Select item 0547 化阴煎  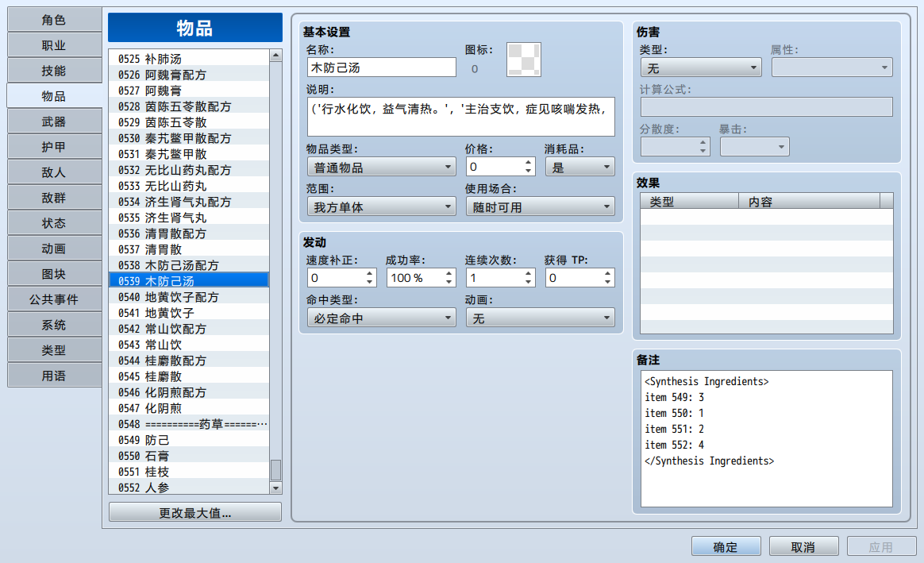[189, 408]
